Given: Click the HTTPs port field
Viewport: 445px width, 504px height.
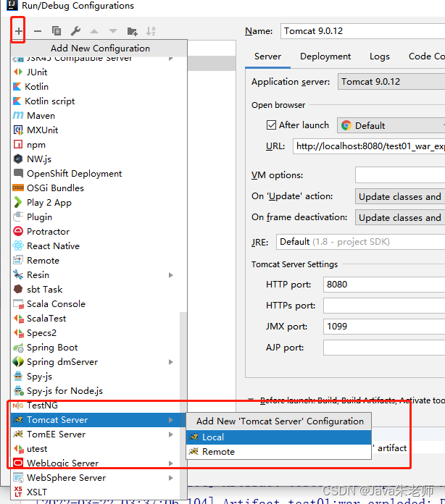Looking at the screenshot, I should (384, 306).
